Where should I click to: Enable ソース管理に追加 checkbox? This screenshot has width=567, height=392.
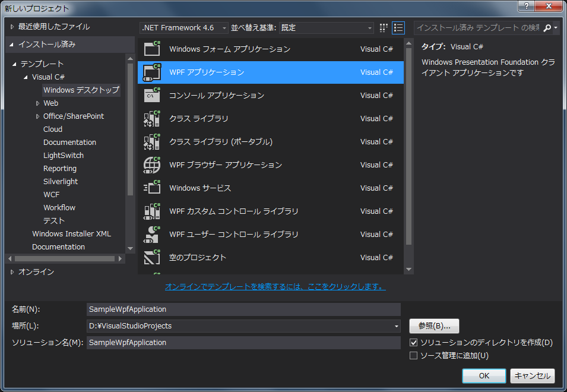pyautogui.click(x=414, y=356)
